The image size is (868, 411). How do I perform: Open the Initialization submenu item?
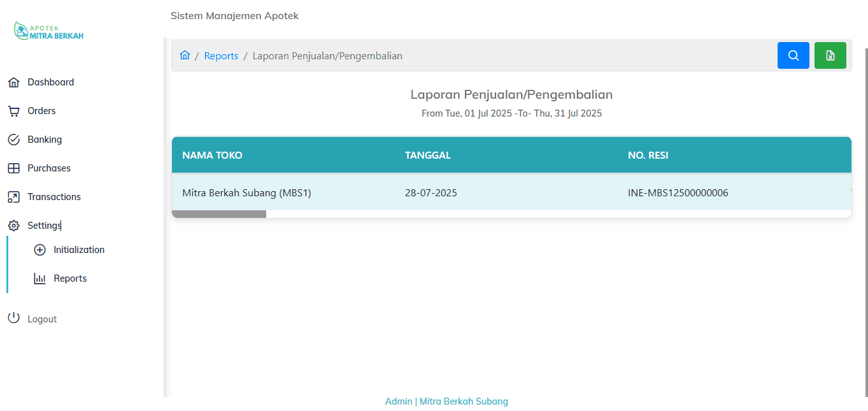click(78, 250)
